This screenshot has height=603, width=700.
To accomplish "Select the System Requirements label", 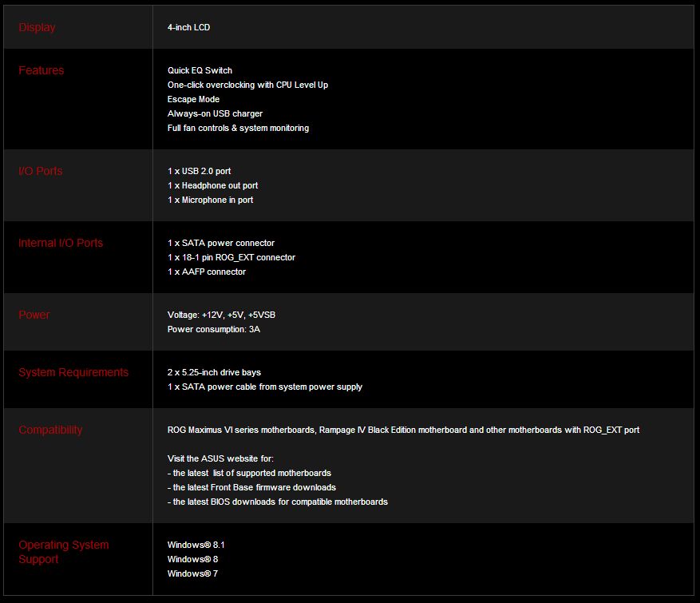I will point(73,372).
